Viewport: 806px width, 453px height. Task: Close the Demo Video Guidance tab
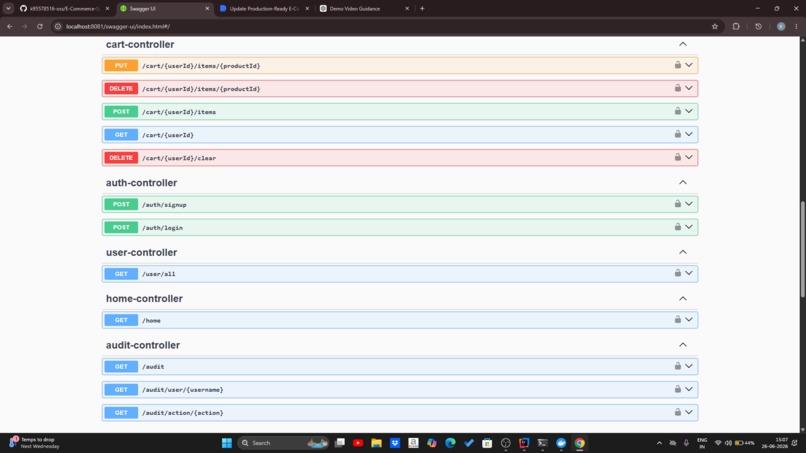407,9
